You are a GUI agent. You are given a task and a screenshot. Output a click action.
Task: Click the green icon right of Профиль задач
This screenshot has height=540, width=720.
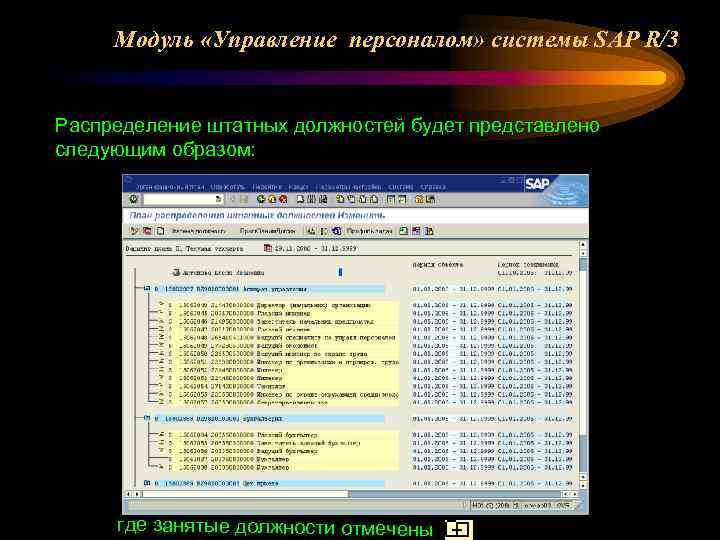(x=404, y=231)
